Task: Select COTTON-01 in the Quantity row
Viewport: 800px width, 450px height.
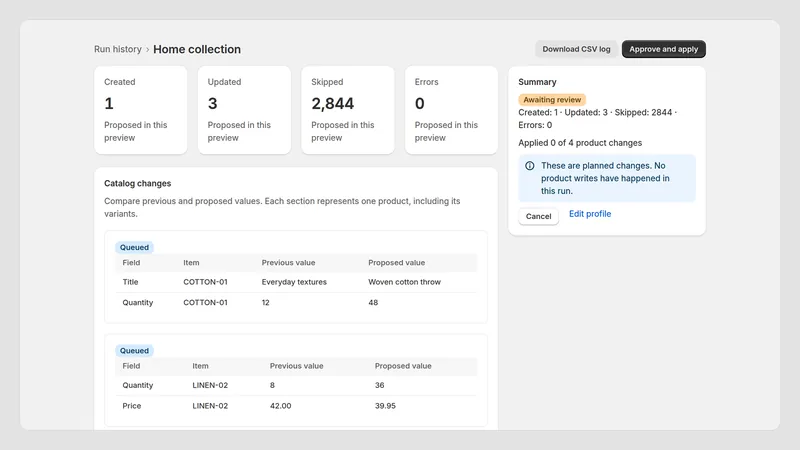Action: pos(205,303)
